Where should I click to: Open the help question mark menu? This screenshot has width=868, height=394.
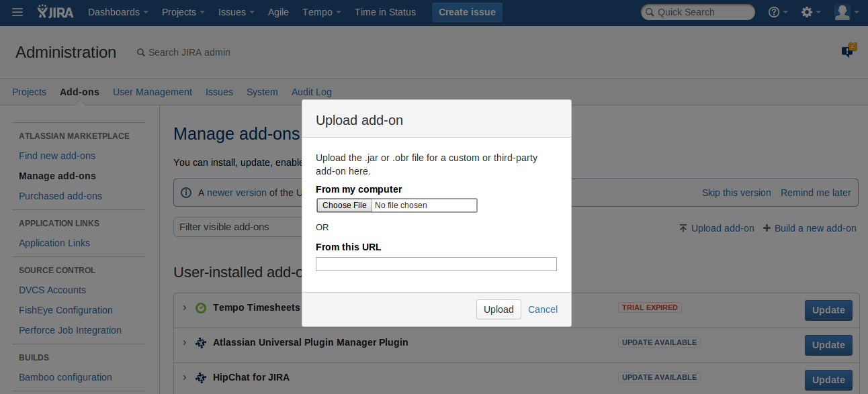[777, 12]
